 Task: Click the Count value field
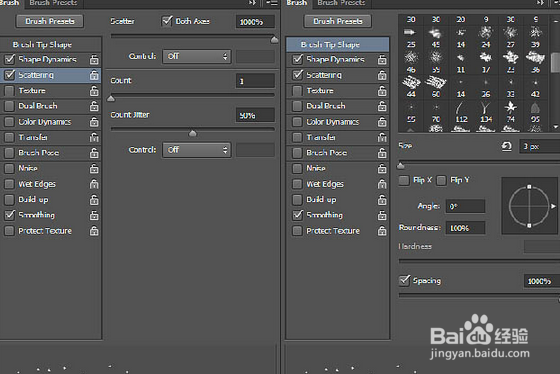(255, 81)
